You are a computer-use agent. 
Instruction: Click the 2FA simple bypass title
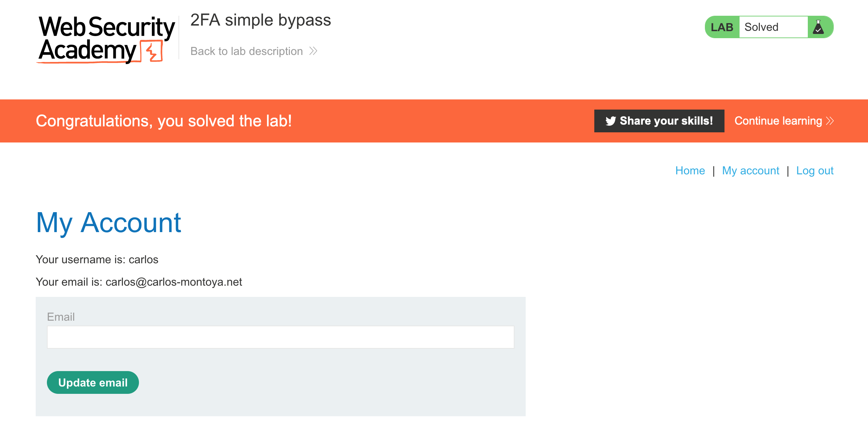[x=260, y=20]
